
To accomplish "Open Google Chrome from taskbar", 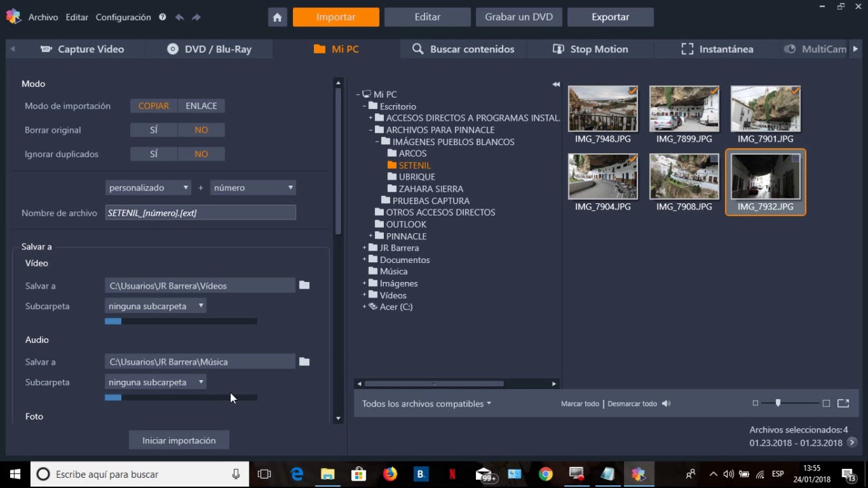I will tap(545, 474).
